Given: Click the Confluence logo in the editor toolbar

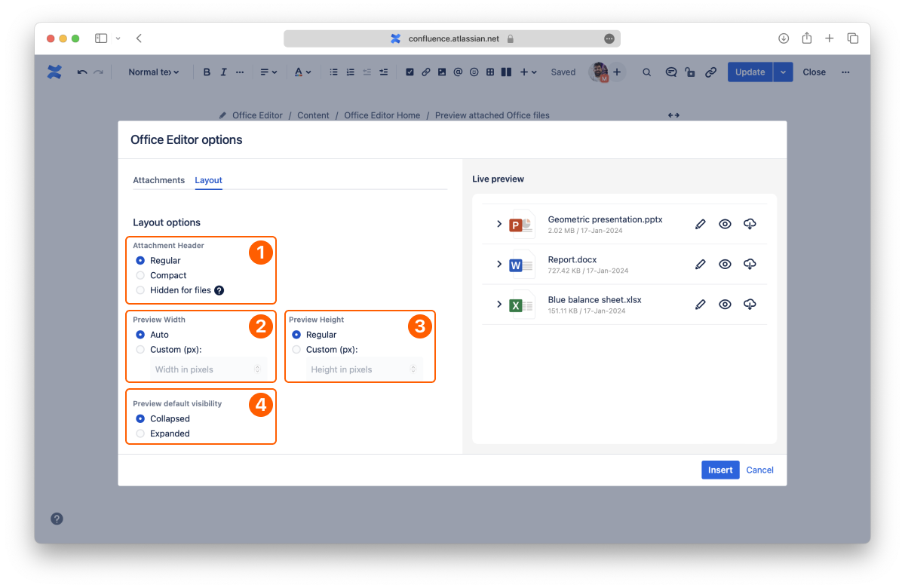Looking at the screenshot, I should 54,72.
